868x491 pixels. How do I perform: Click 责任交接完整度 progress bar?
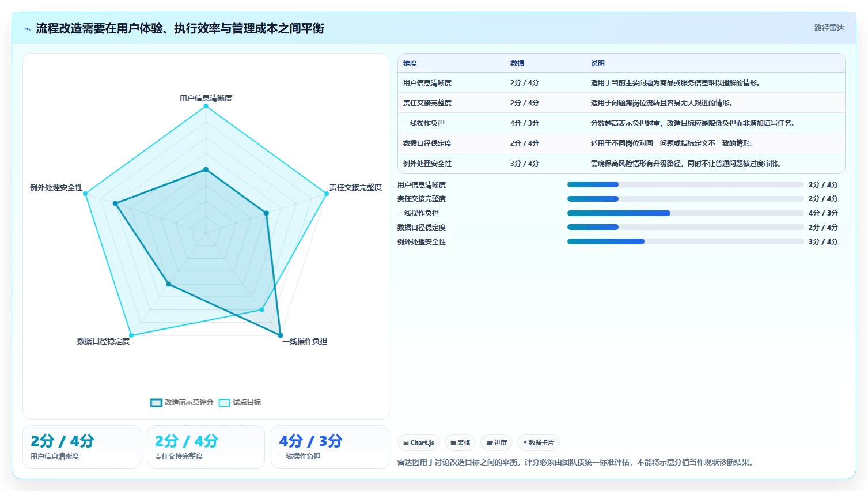(x=685, y=199)
